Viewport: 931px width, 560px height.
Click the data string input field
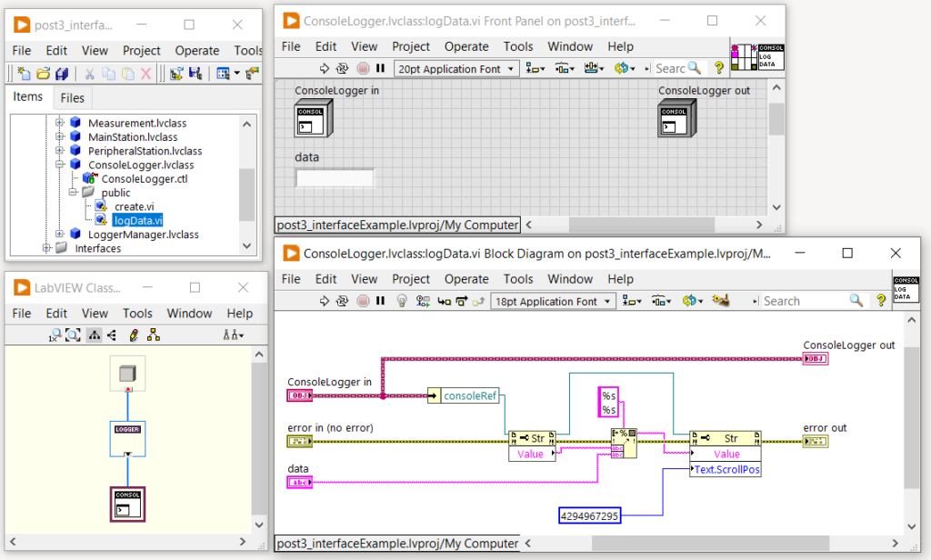point(334,178)
